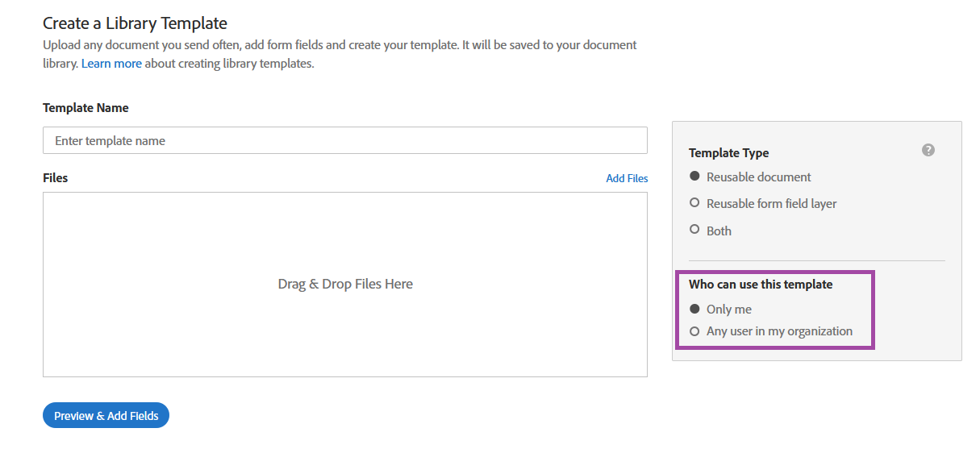Select the Both template type option
The height and width of the screenshot is (449, 980).
pos(694,230)
